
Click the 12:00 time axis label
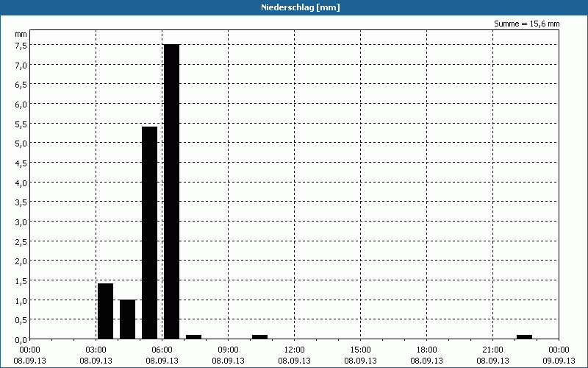pyautogui.click(x=295, y=350)
